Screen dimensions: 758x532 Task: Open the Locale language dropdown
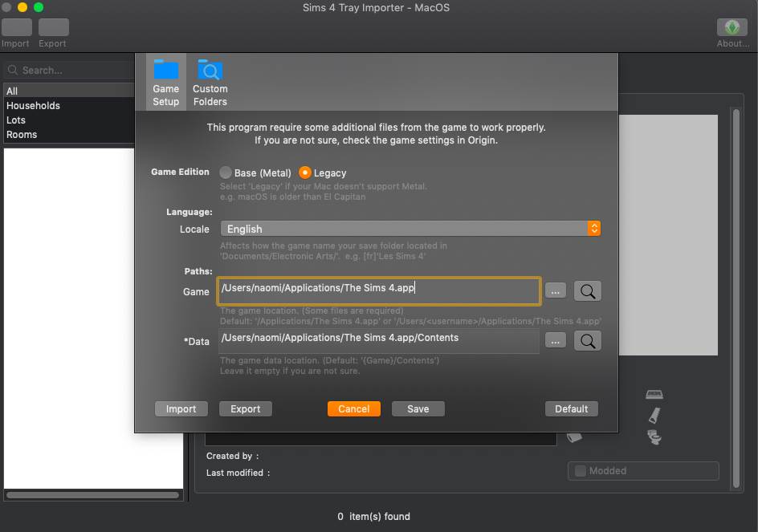(x=410, y=229)
